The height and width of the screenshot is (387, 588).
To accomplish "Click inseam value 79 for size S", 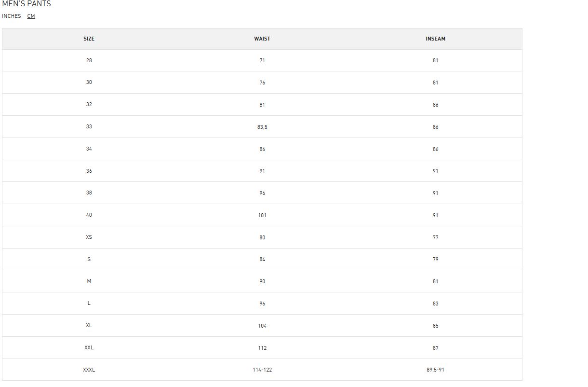I will pyautogui.click(x=436, y=259).
